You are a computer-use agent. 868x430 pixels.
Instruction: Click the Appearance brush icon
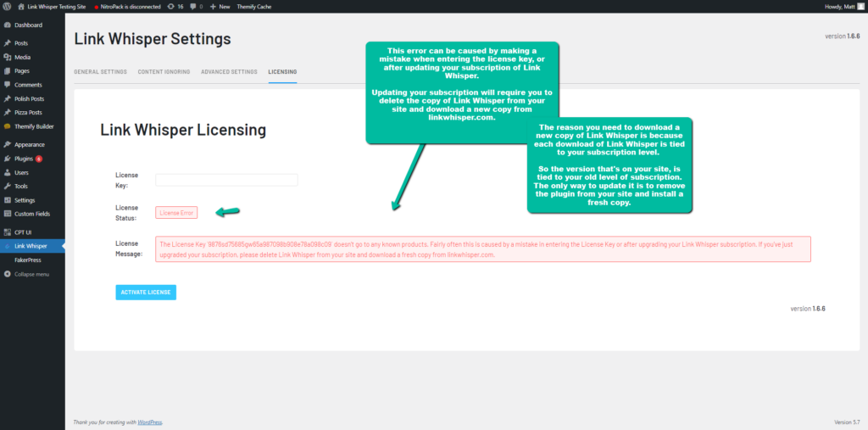coord(7,145)
